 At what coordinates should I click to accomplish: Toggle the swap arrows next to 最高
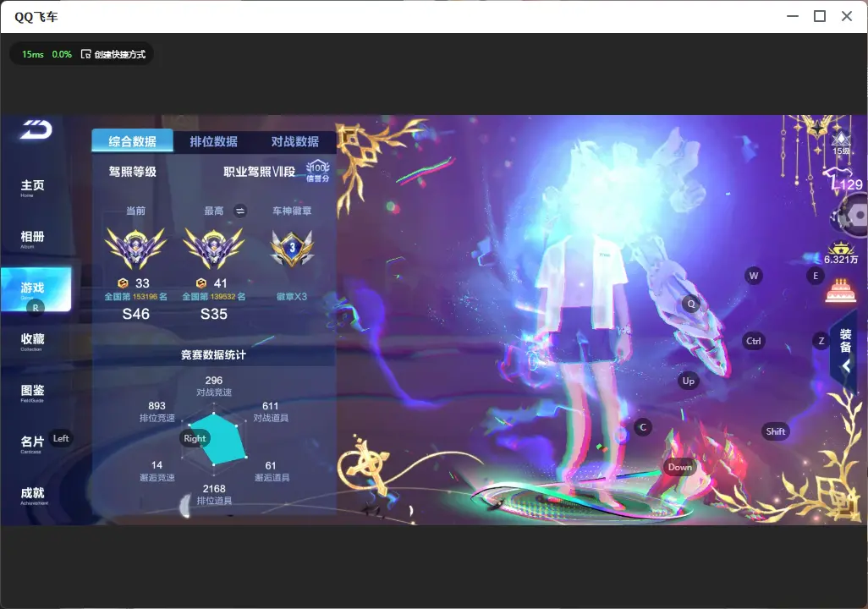tap(239, 211)
